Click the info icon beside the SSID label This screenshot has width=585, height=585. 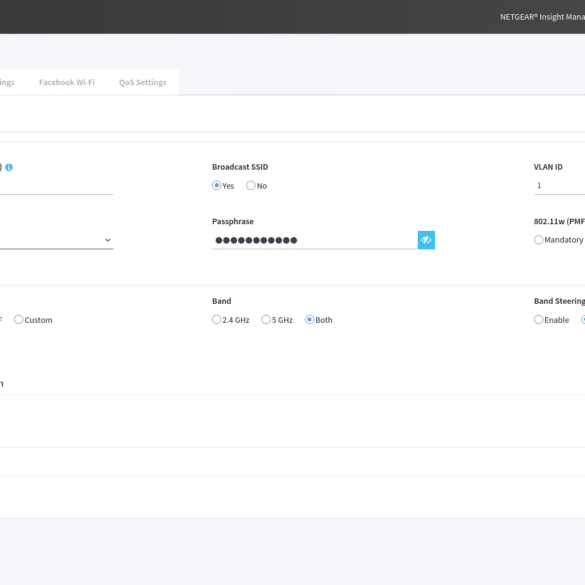9,167
